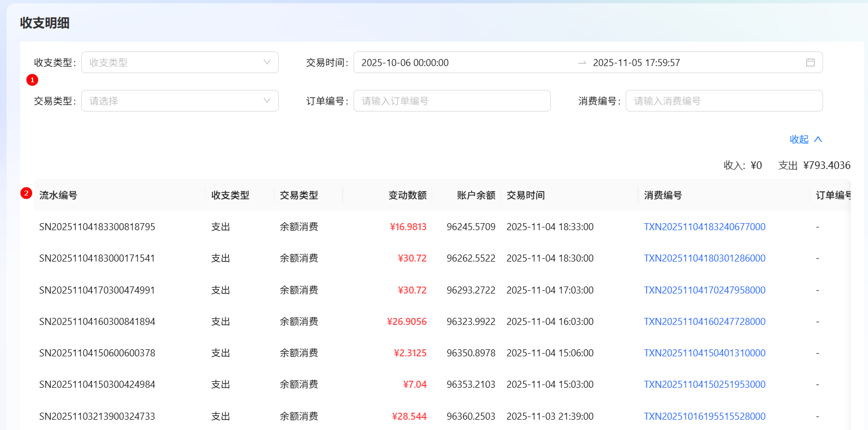Focus the 订单编号 input field

452,101
